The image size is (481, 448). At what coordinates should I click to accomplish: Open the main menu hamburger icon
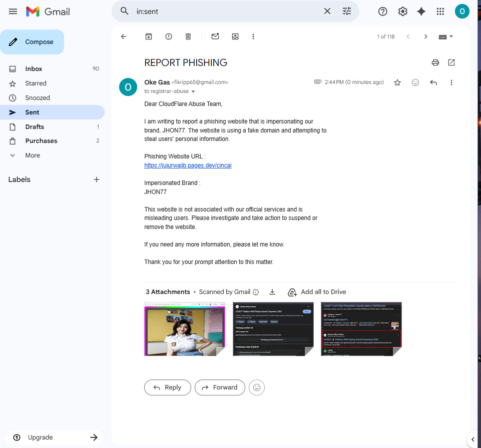(13, 11)
